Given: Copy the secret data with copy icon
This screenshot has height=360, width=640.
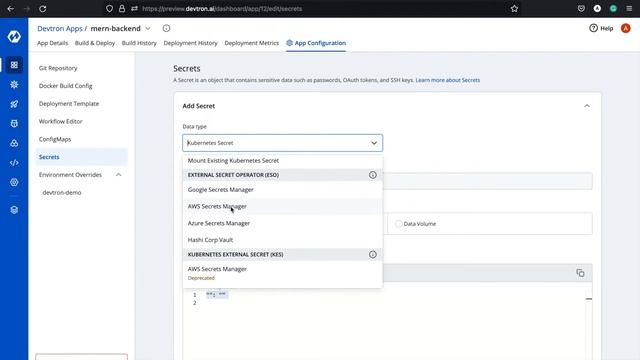Looking at the screenshot, I should [x=580, y=273].
